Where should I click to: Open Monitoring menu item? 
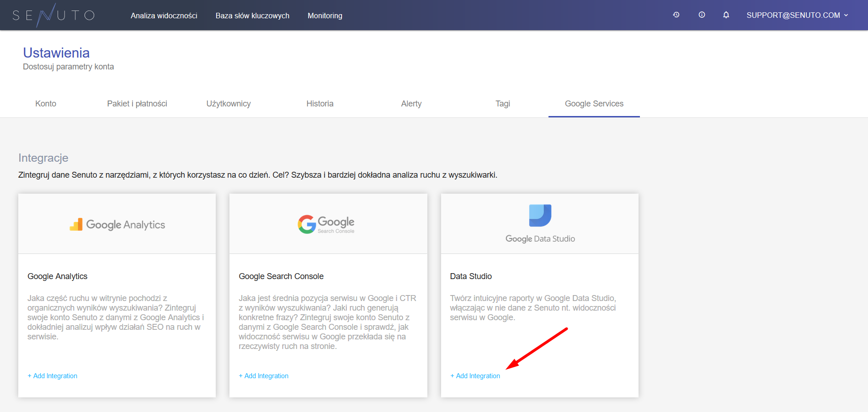point(325,16)
